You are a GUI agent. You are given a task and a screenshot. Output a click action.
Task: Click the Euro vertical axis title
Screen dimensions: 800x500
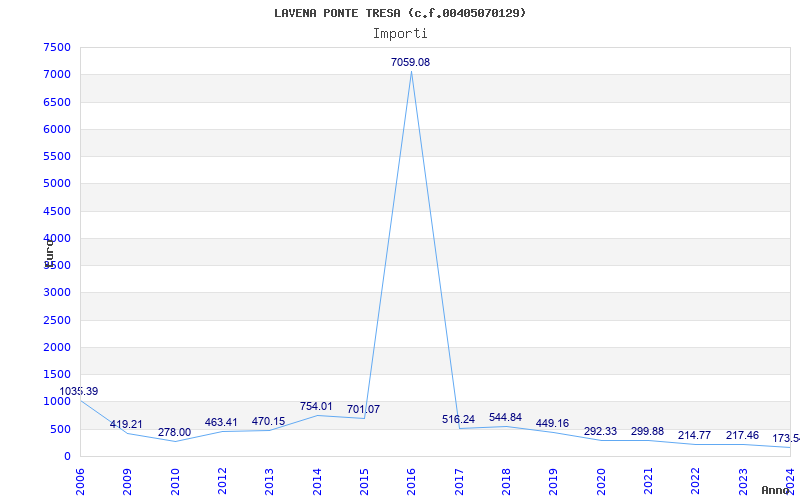click(x=49, y=252)
